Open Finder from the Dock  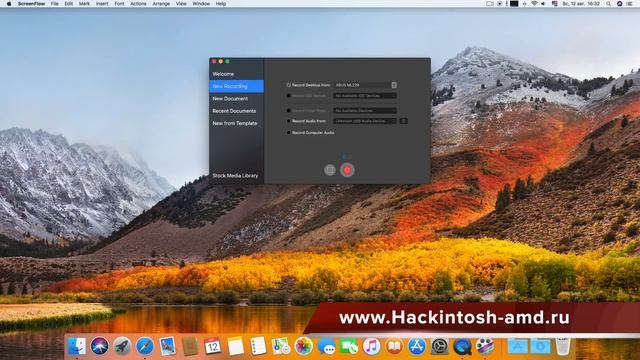point(77,347)
